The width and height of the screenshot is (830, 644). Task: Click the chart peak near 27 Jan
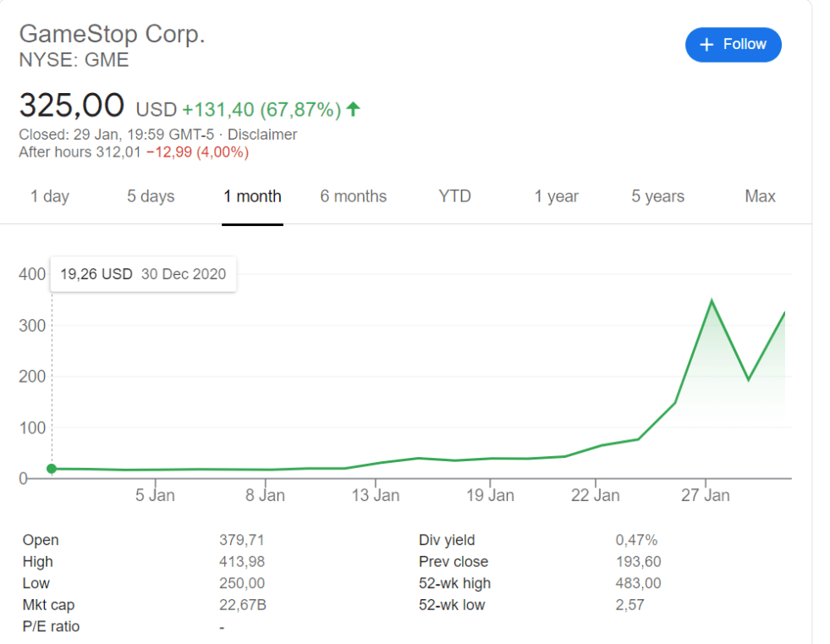point(712,301)
